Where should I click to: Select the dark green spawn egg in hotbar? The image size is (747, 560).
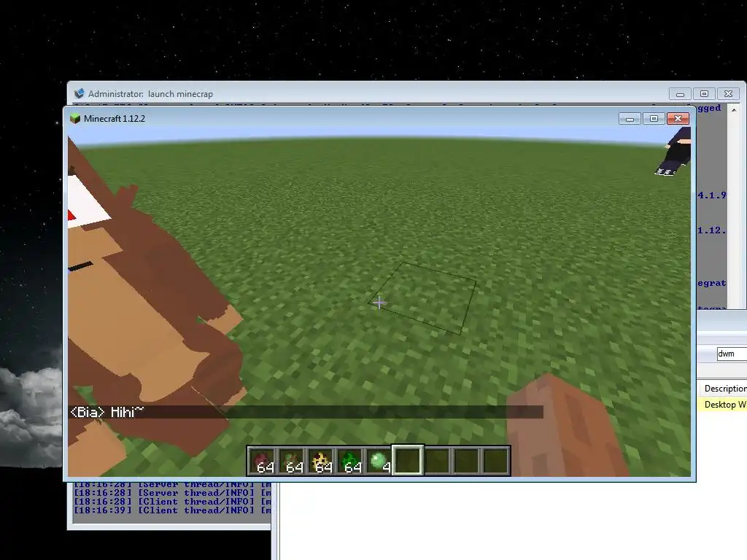click(349, 461)
